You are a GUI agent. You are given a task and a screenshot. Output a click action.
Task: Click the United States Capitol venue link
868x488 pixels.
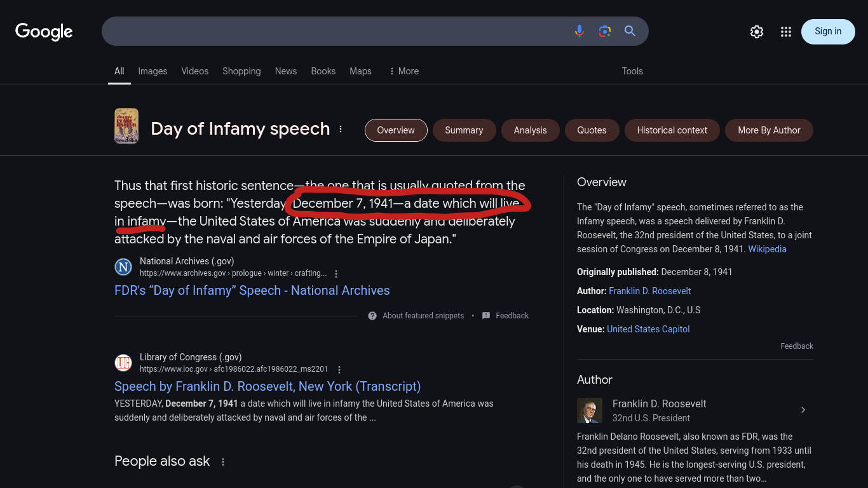point(648,329)
